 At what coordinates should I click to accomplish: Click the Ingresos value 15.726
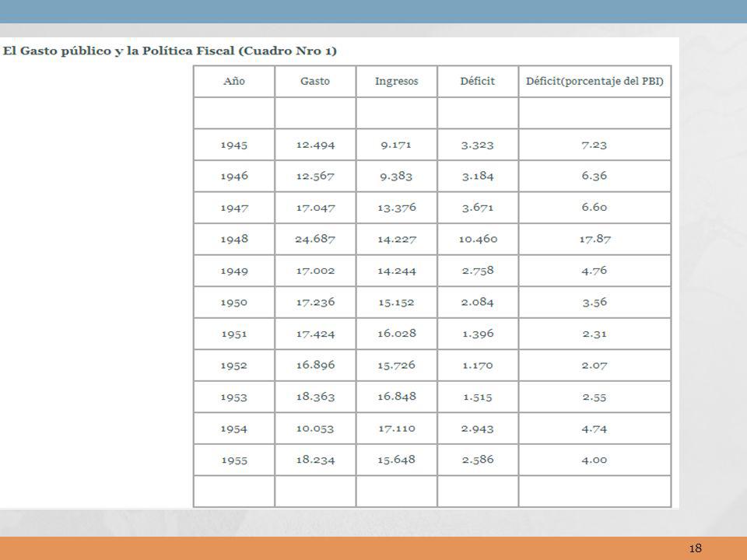click(x=396, y=366)
